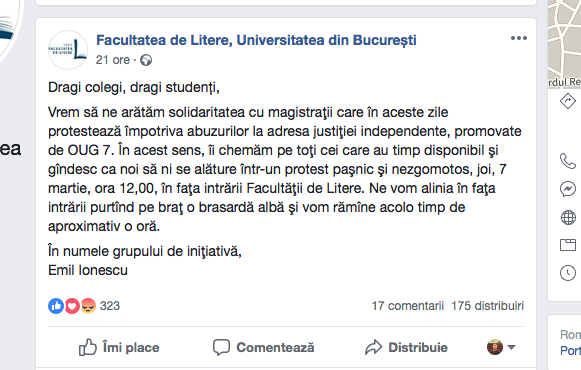Click the page category box icon
Screen dimensions: 581x370
[x=568, y=245]
